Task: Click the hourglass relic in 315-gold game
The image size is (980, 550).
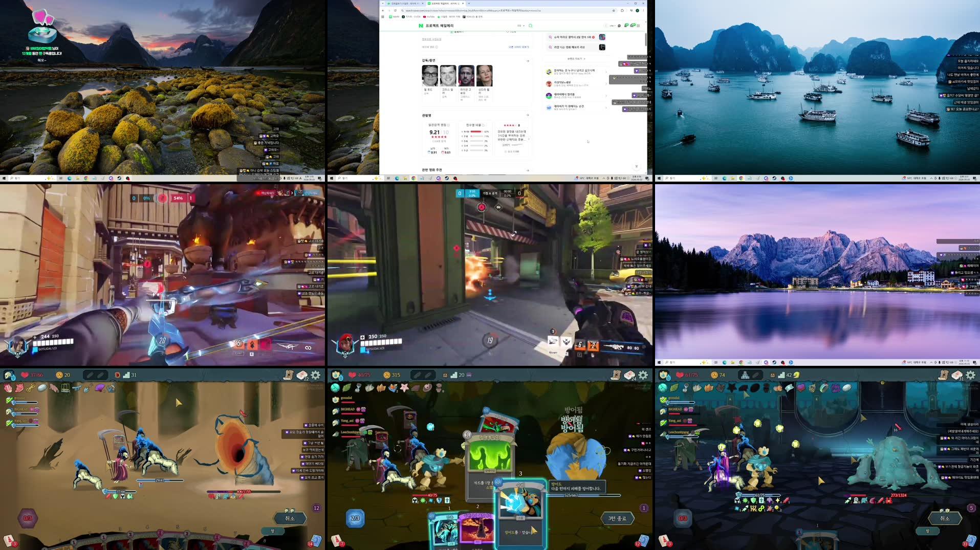Action: coord(358,388)
